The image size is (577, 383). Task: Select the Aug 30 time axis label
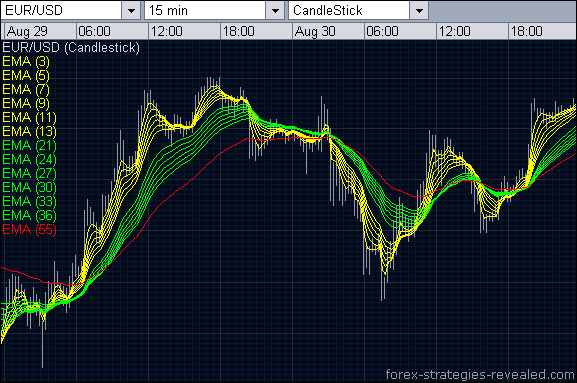click(315, 31)
